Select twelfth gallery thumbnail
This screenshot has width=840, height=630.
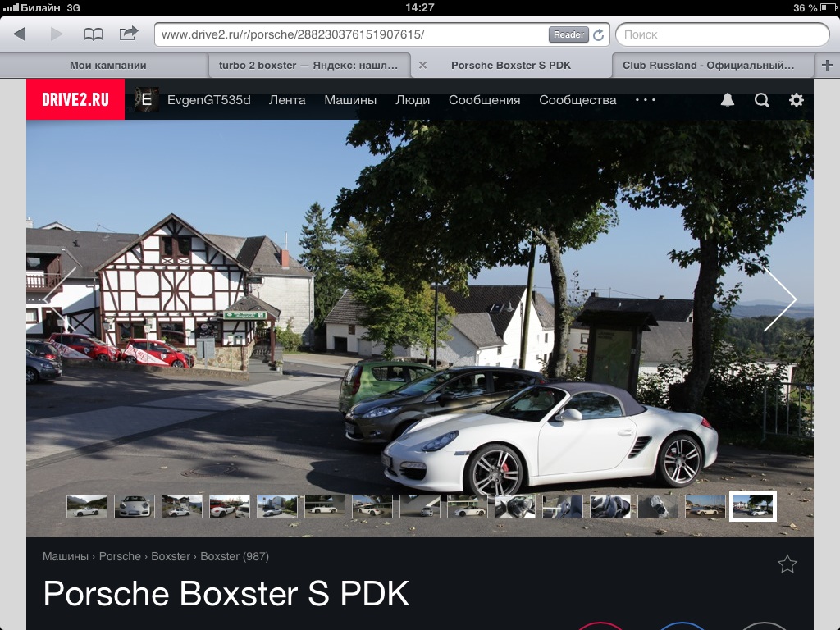pyautogui.click(x=610, y=506)
